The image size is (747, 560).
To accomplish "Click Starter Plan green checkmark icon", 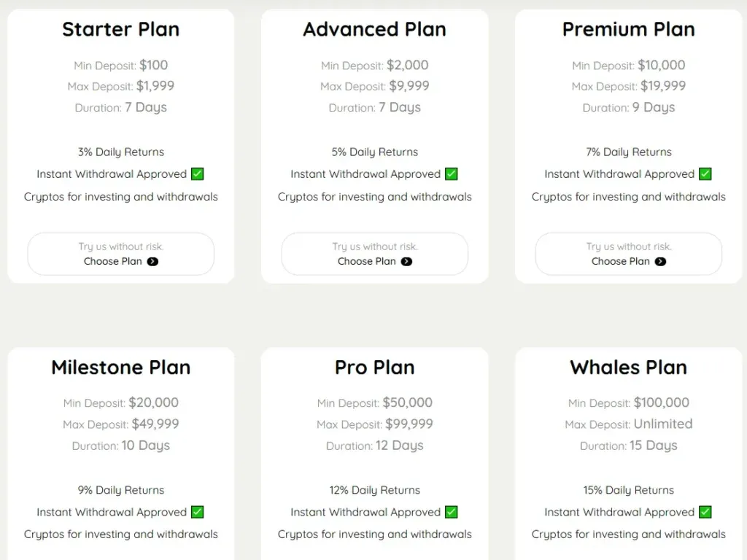I will (197, 174).
